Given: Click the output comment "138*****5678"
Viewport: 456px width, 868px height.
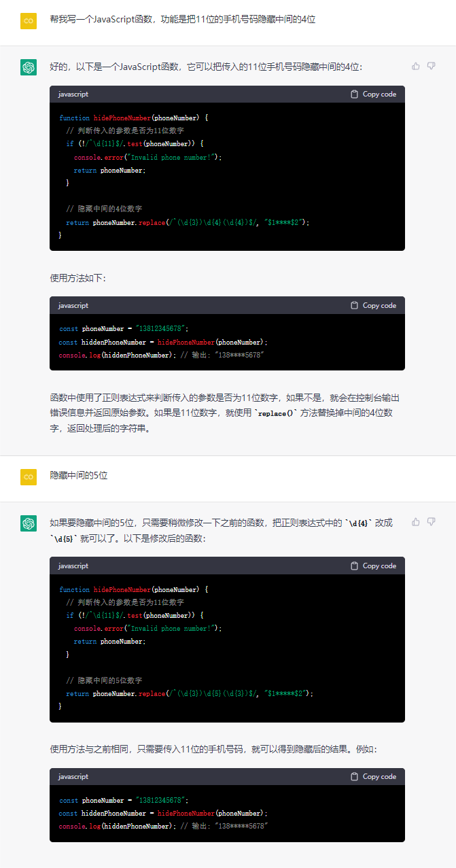Looking at the screenshot, I should click(x=225, y=827).
